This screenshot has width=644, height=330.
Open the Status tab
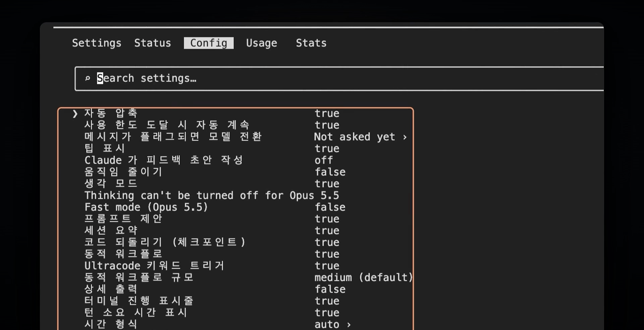click(153, 43)
